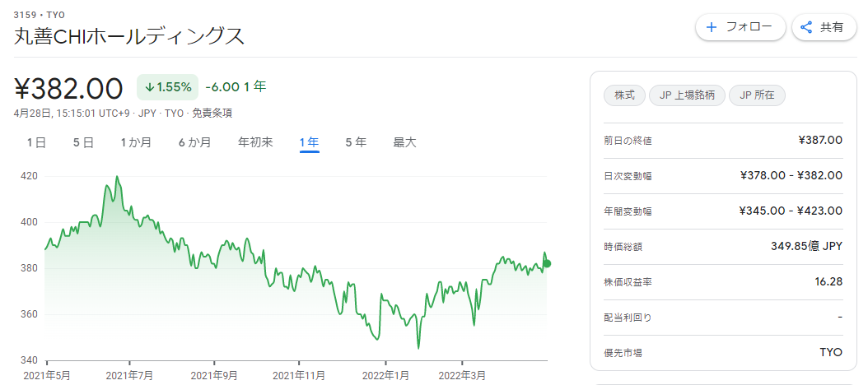Select the 5日 time range tab
This screenshot has width=868, height=385.
point(84,142)
